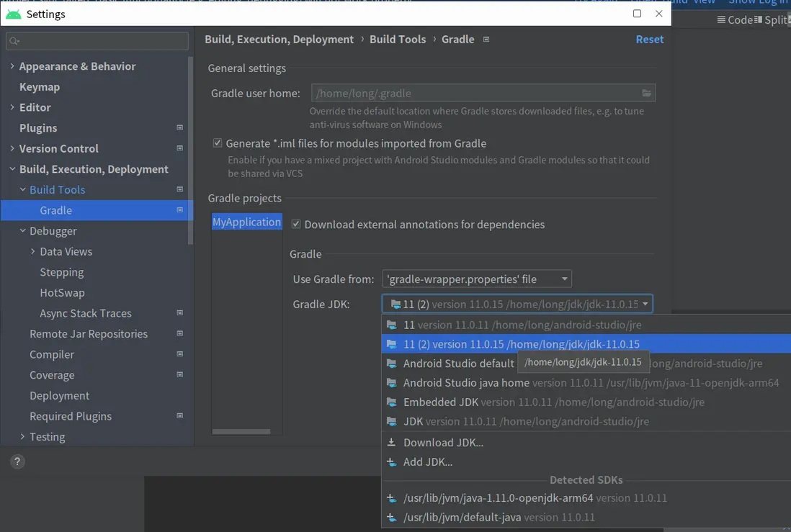The image size is (791, 532).
Task: Maximize the Settings dialog window
Action: [x=637, y=14]
